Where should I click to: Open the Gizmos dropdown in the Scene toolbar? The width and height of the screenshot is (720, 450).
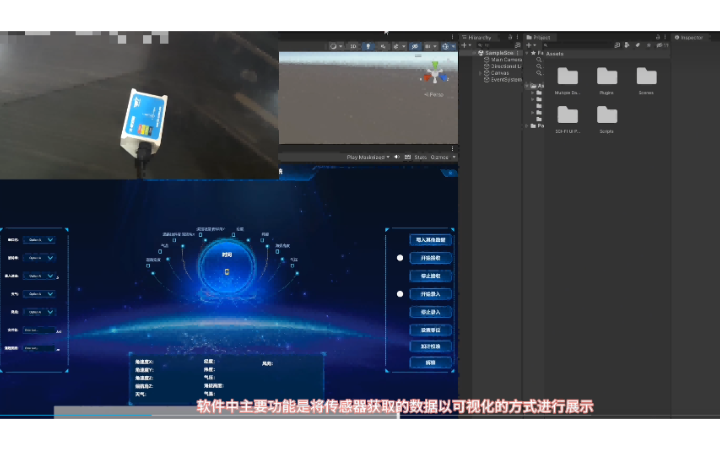click(x=447, y=46)
